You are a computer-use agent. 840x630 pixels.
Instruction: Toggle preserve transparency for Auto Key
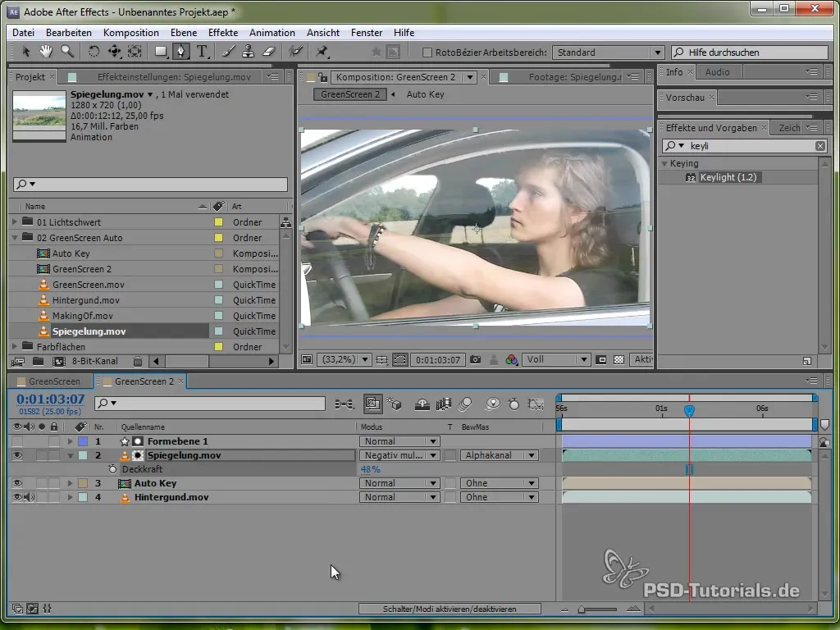click(x=450, y=483)
